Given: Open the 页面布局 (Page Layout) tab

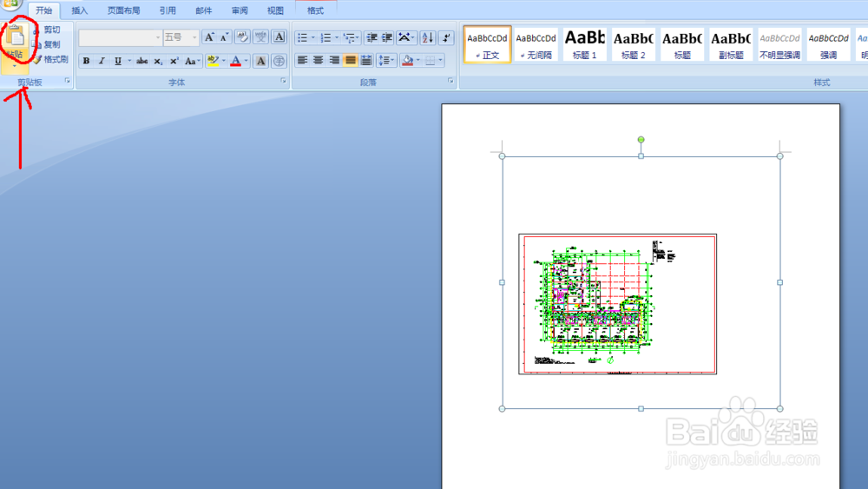Looking at the screenshot, I should coord(123,10).
